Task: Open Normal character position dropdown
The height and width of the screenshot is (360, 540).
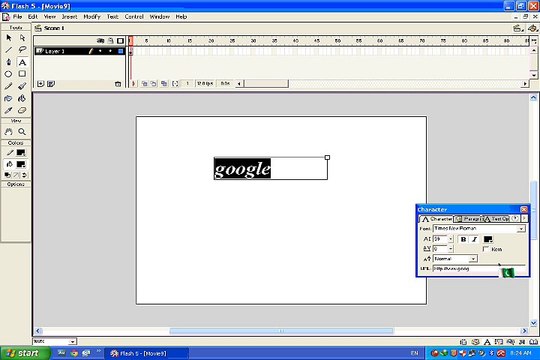Action: tap(474, 259)
